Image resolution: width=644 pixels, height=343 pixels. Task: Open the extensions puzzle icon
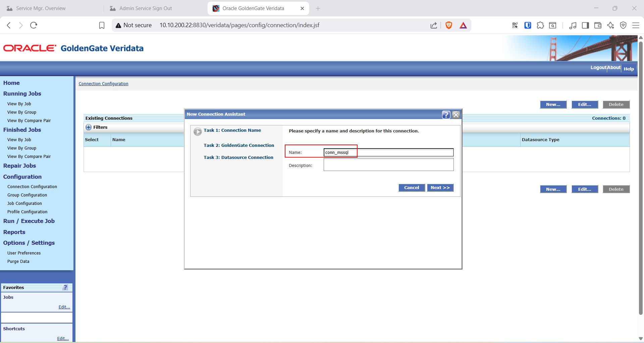[540, 25]
